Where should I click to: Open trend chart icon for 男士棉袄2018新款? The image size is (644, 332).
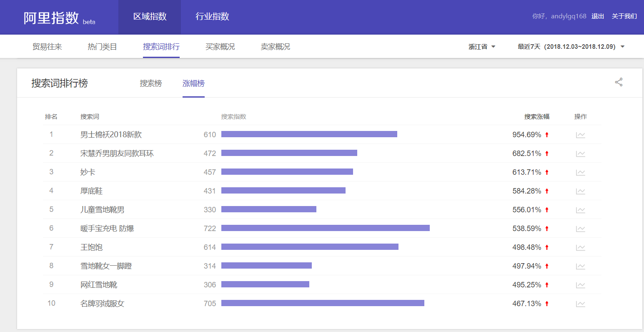580,135
